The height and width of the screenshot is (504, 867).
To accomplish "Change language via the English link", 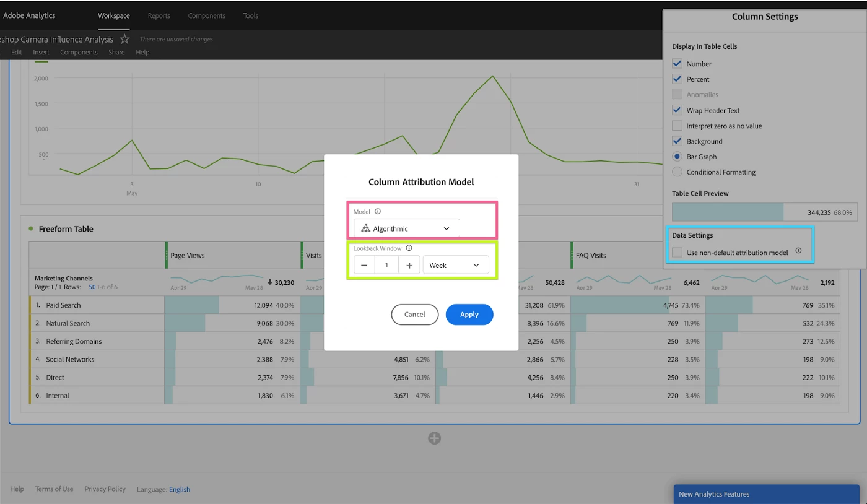I will (180, 489).
